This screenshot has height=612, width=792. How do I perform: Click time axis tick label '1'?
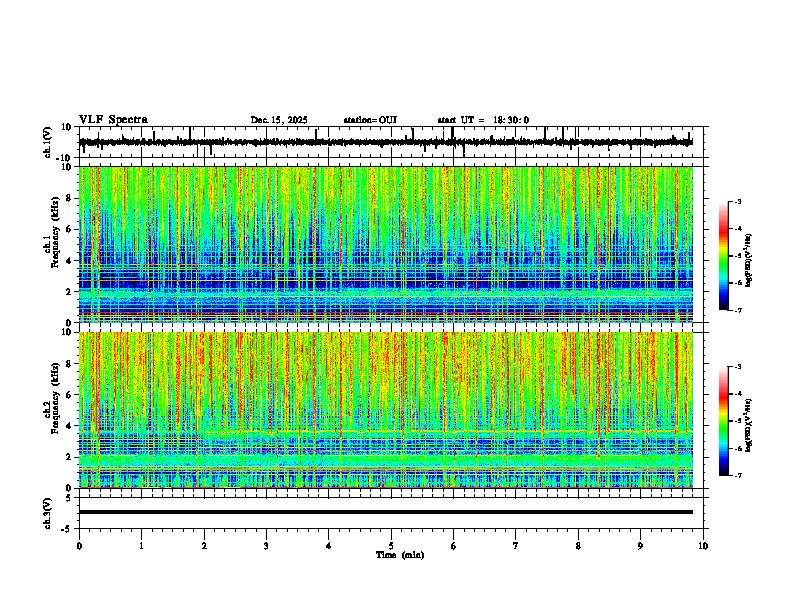pyautogui.click(x=141, y=546)
